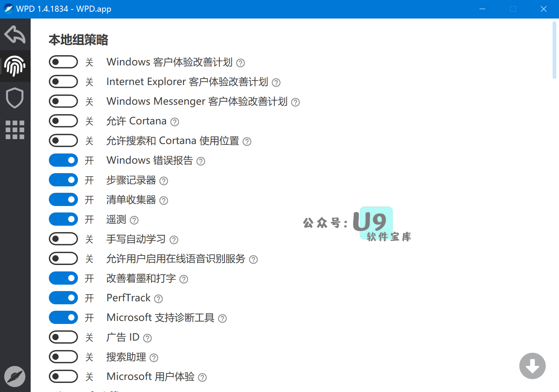Go back using the return arrow icon

click(15, 34)
